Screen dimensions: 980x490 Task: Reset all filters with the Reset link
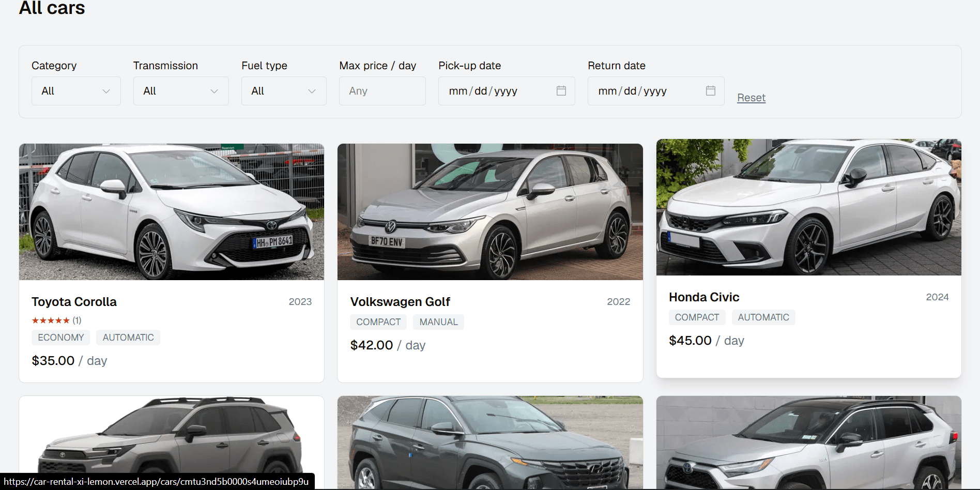pos(751,98)
